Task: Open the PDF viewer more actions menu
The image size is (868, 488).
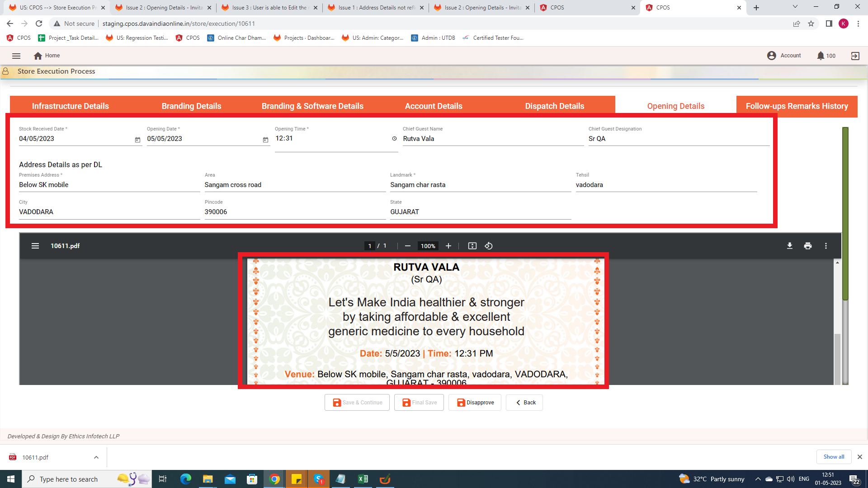Action: click(826, 246)
